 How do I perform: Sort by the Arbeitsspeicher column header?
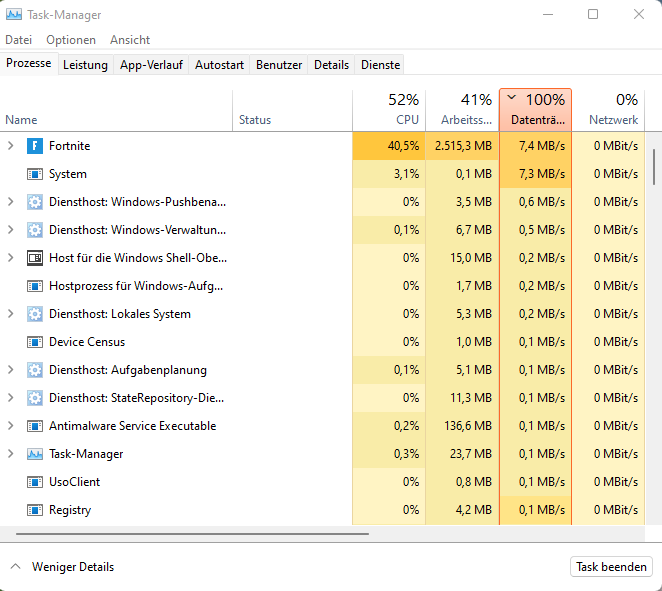(x=462, y=111)
